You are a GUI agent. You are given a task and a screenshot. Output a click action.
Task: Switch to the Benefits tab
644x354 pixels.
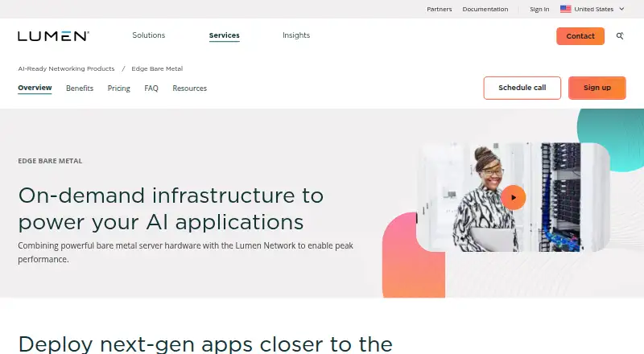[80, 88]
